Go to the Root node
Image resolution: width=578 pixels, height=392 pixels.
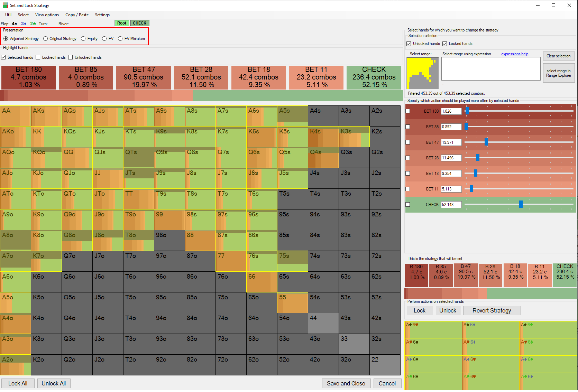[122, 23]
